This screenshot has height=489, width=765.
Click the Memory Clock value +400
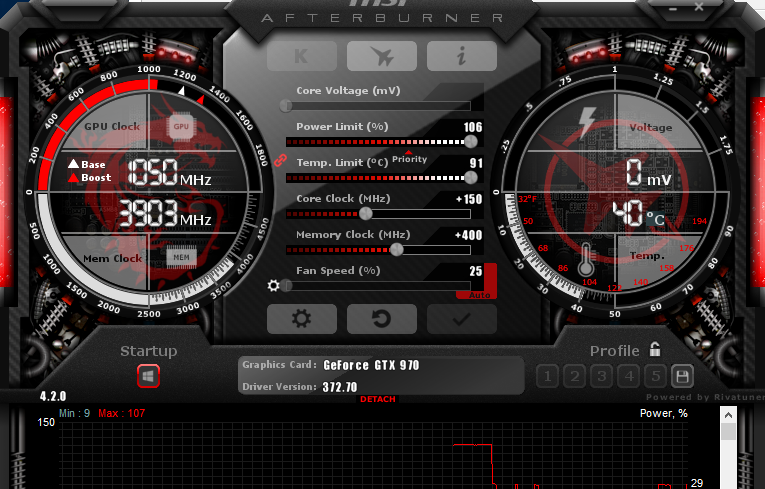[x=468, y=235]
